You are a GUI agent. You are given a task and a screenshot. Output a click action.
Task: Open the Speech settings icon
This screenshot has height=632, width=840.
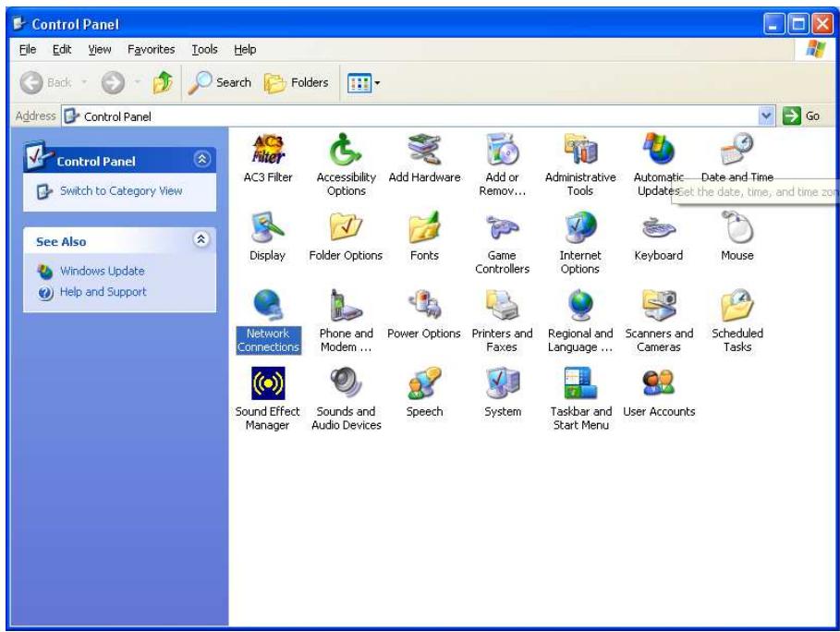point(424,383)
